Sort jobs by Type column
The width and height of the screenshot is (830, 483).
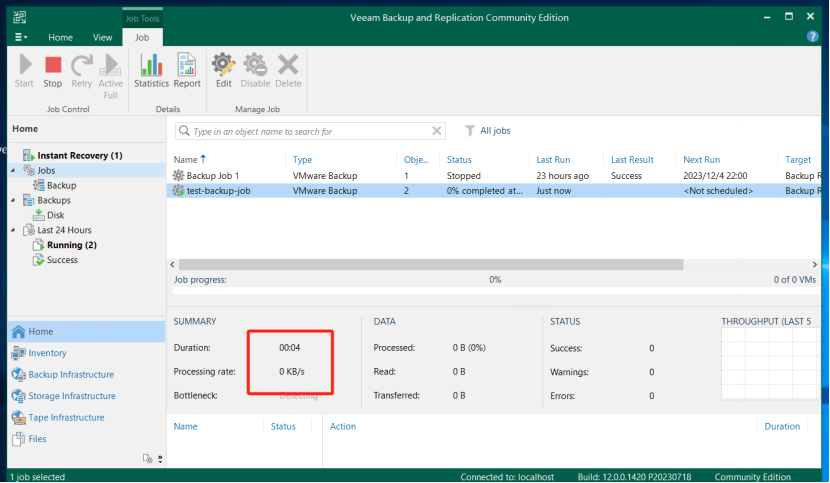(x=302, y=159)
